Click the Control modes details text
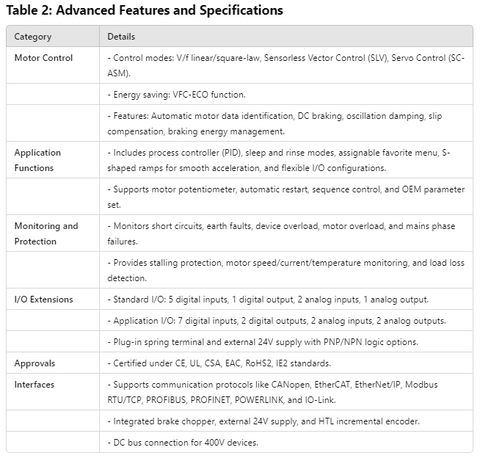 pyautogui.click(x=286, y=65)
